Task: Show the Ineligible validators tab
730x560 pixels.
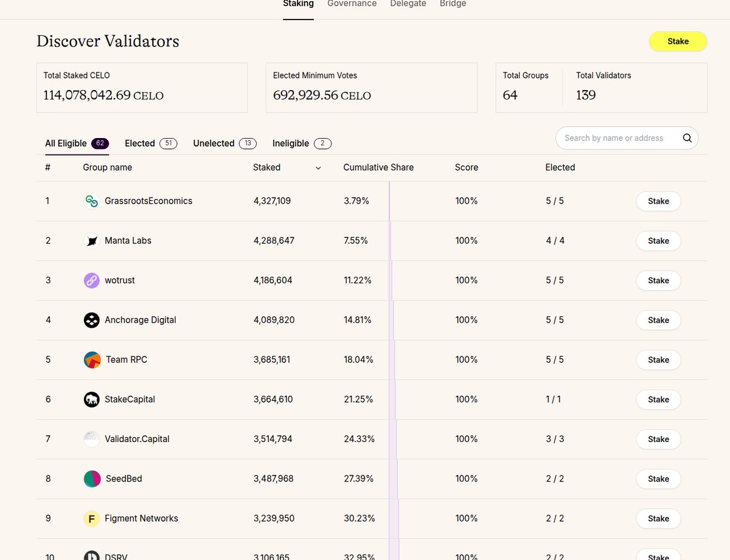Action: pos(302,143)
